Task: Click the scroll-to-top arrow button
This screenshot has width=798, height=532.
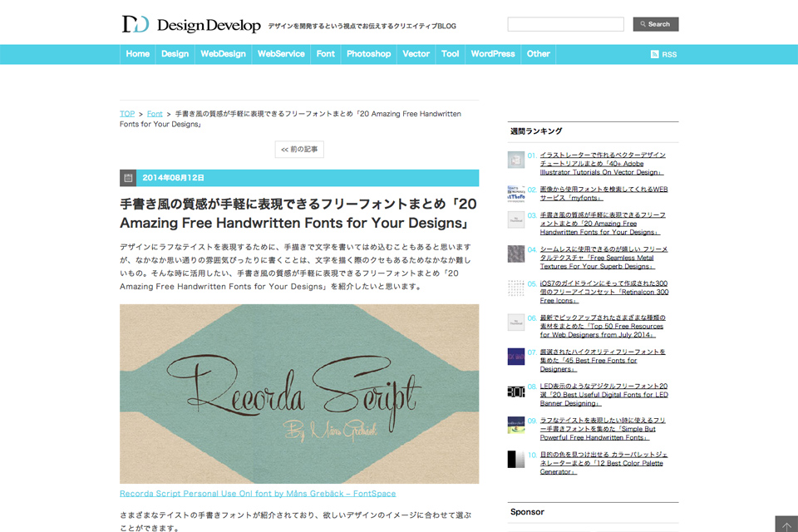Action: click(786, 525)
